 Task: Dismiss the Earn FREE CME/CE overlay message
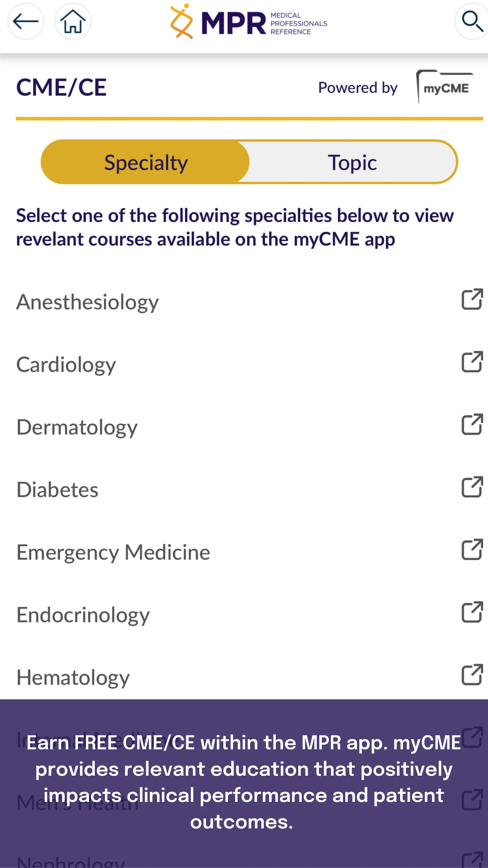[x=244, y=782]
